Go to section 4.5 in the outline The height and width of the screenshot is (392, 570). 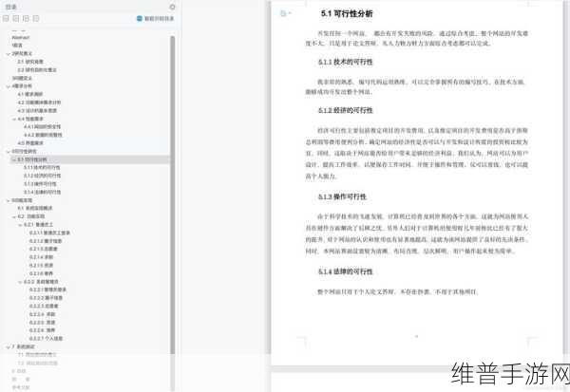point(30,143)
